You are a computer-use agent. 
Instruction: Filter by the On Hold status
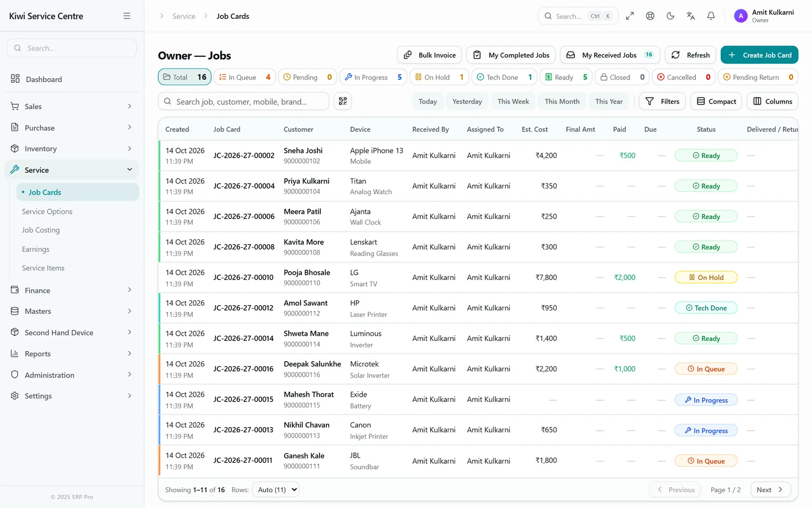click(439, 77)
